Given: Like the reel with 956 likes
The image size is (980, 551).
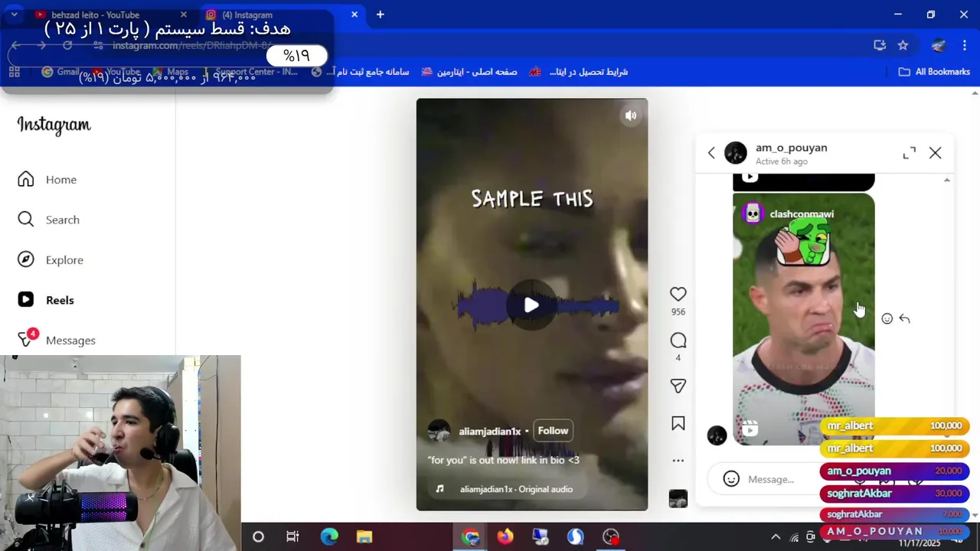Looking at the screenshot, I should pos(678,294).
